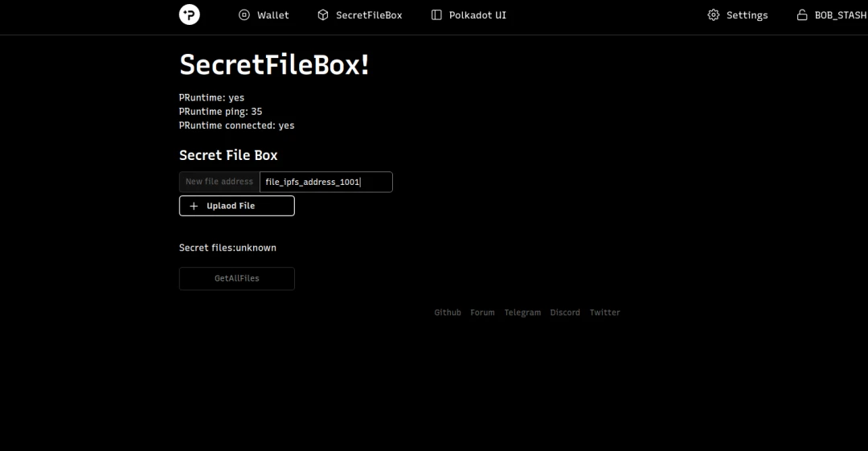The height and width of the screenshot is (451, 868).
Task: Open the Twitter footer link
Action: [604, 313]
